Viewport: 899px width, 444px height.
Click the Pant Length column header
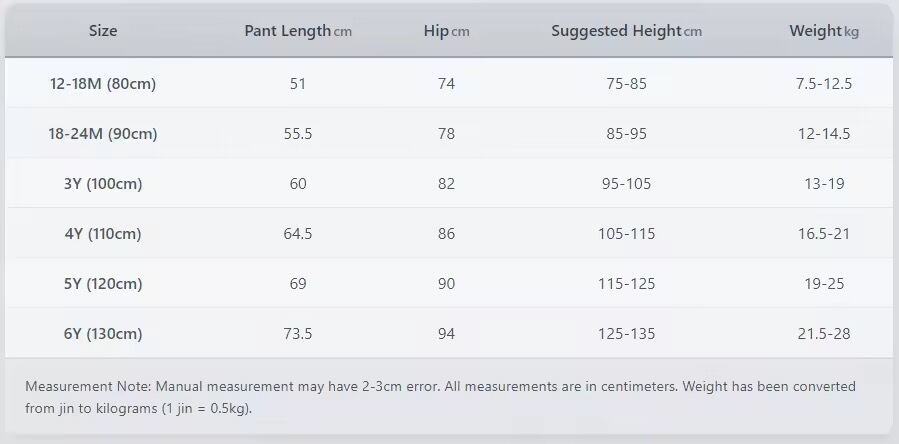pos(297,31)
